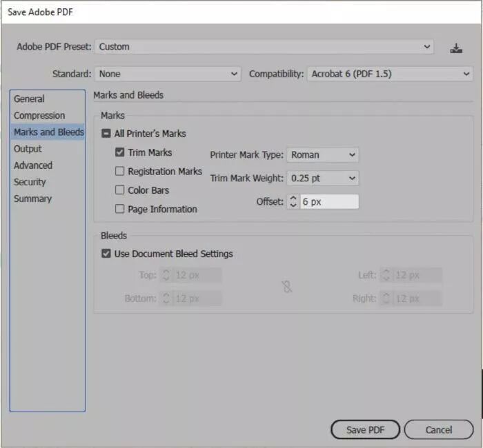Uncheck Use Document Bleed Settings
The width and height of the screenshot is (483, 448).
pyautogui.click(x=106, y=254)
